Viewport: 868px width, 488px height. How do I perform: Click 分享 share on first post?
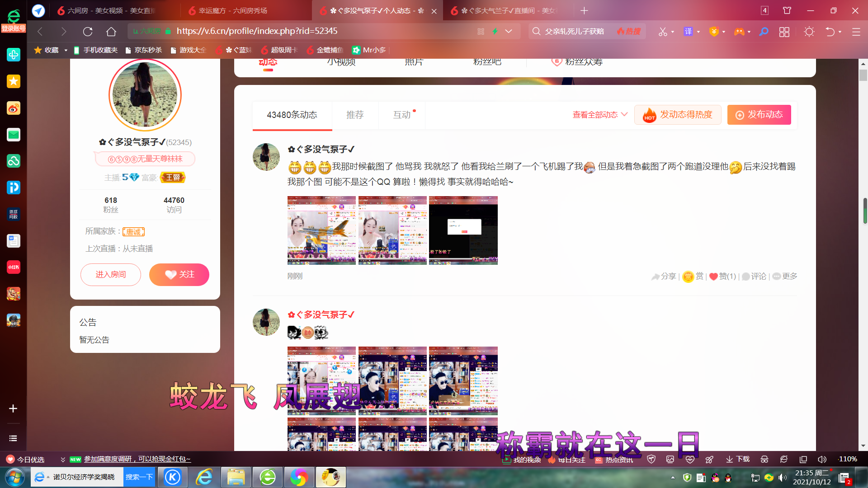pos(664,276)
